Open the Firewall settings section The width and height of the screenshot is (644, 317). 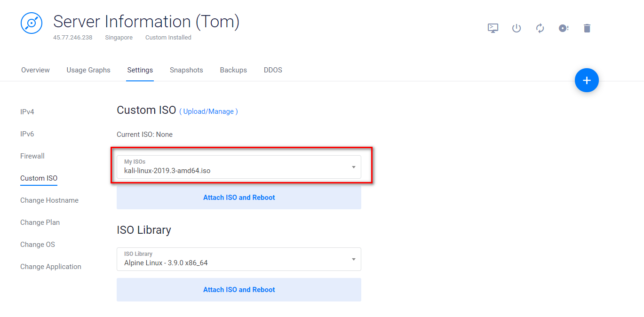tap(32, 156)
